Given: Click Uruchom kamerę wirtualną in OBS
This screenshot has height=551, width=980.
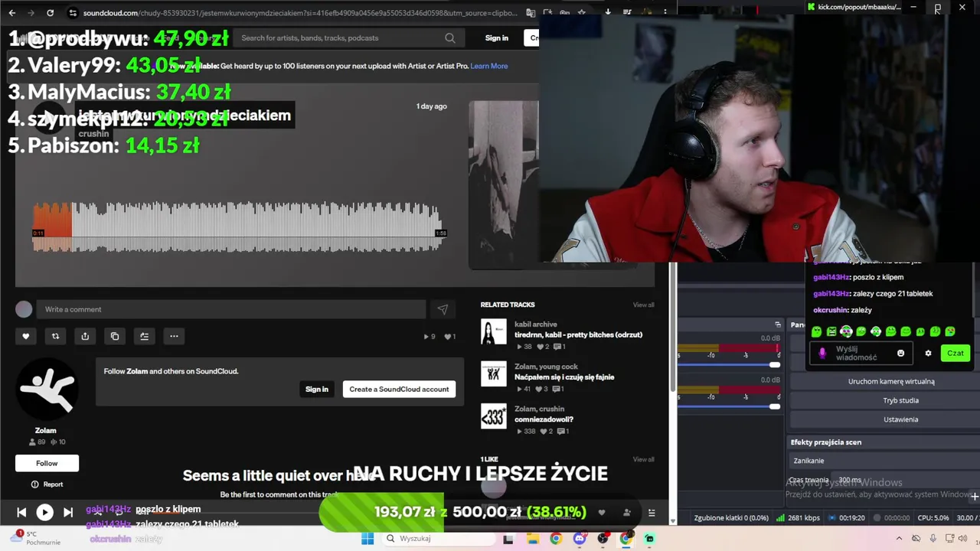Looking at the screenshot, I should click(891, 381).
